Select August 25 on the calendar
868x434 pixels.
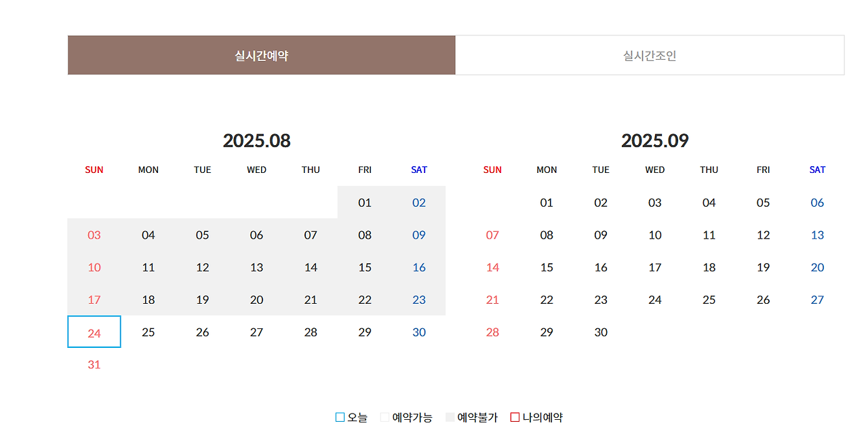tap(148, 332)
